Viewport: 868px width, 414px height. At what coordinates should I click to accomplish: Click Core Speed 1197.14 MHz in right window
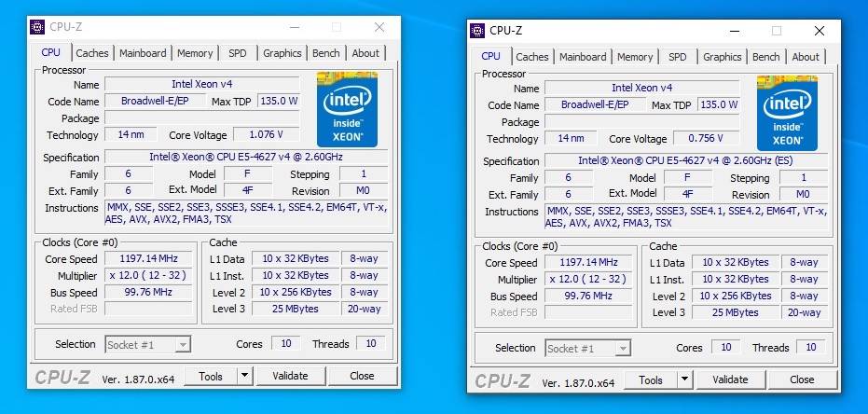(588, 262)
